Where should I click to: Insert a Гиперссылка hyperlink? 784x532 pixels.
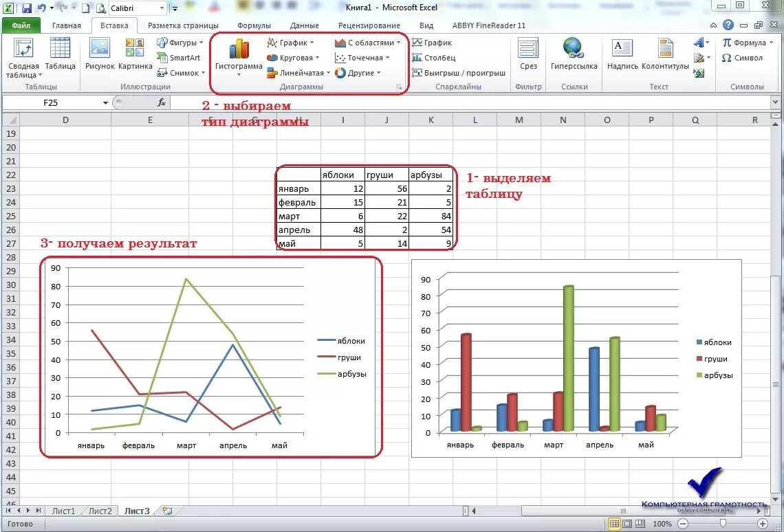(x=574, y=54)
